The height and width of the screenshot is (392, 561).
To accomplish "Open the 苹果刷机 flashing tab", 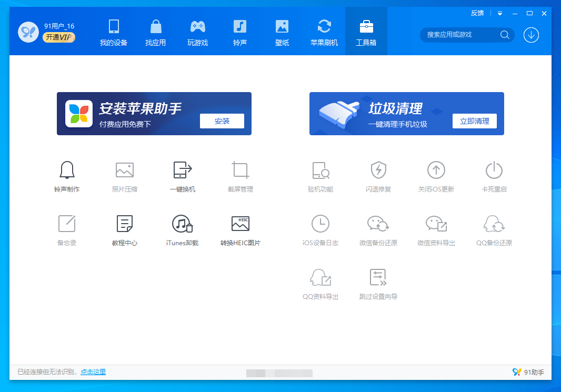I will tap(324, 33).
